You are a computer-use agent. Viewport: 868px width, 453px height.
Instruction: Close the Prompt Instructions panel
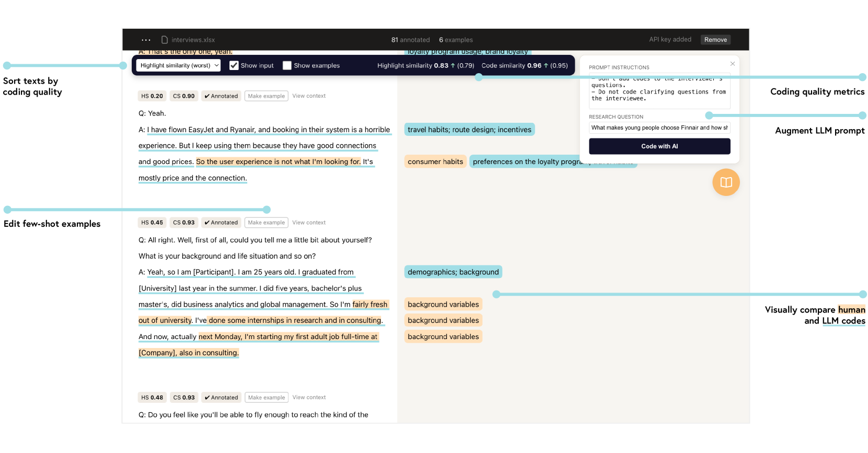[732, 64]
